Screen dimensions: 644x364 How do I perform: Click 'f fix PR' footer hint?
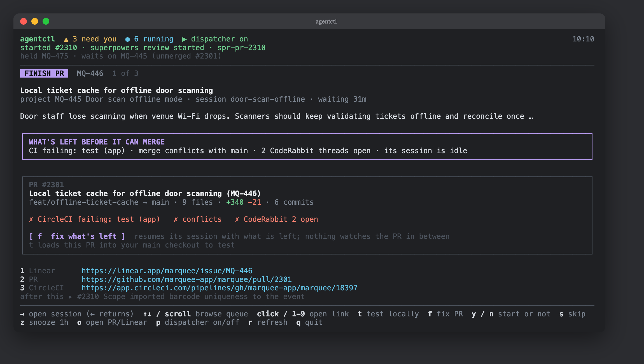coord(445,314)
